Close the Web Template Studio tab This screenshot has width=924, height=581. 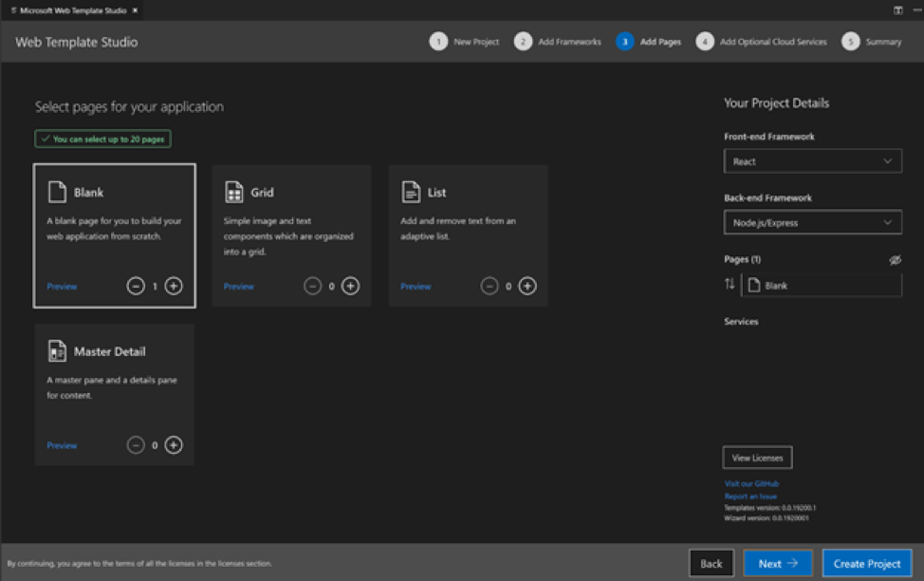[x=135, y=10]
